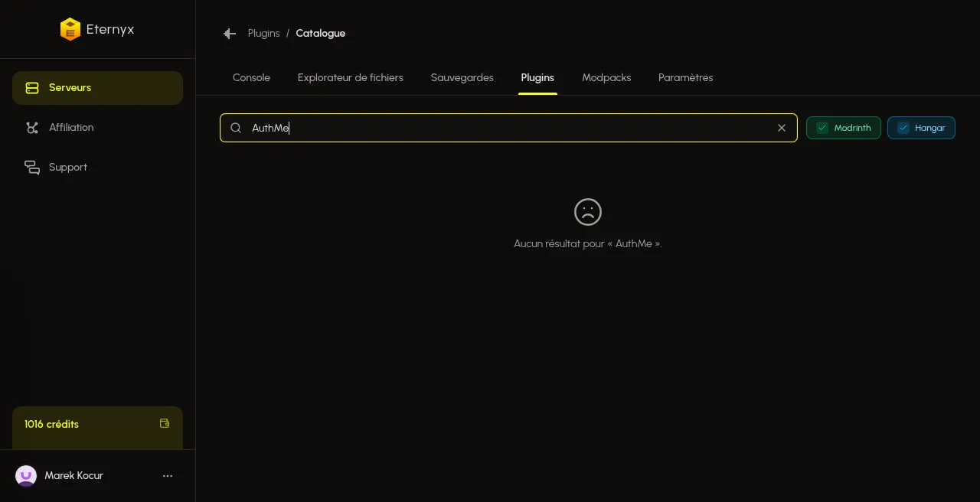Go back using the arrow icon
The height and width of the screenshot is (502, 980).
pyautogui.click(x=229, y=34)
